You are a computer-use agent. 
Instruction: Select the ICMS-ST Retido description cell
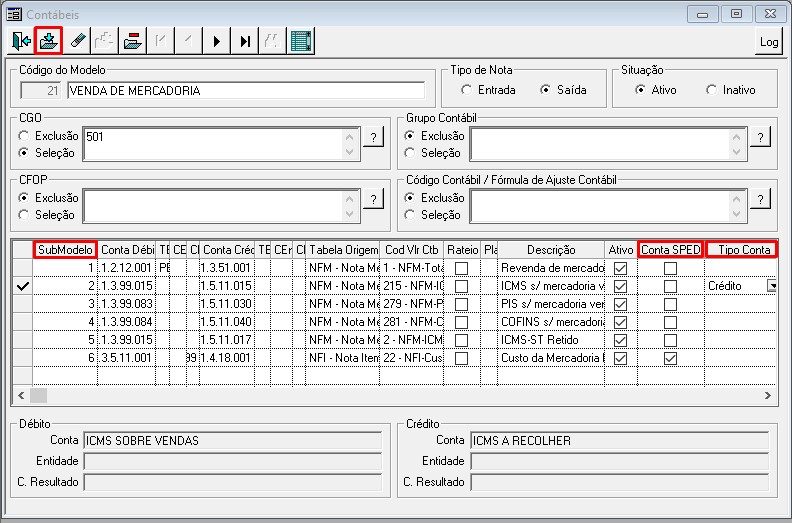(x=551, y=340)
